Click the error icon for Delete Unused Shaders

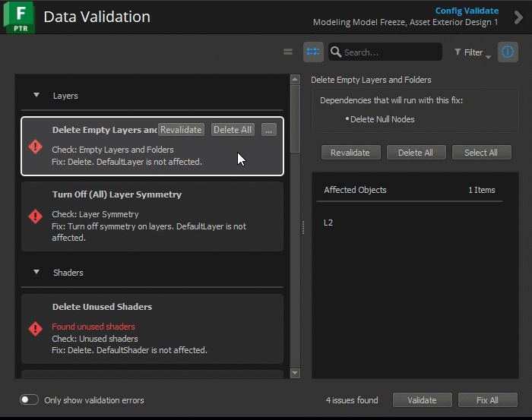(35, 328)
